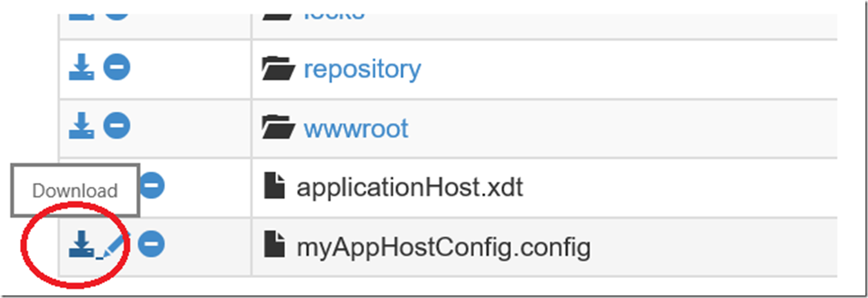868x298 pixels.
Task: Open the repository folder link
Action: [x=362, y=70]
